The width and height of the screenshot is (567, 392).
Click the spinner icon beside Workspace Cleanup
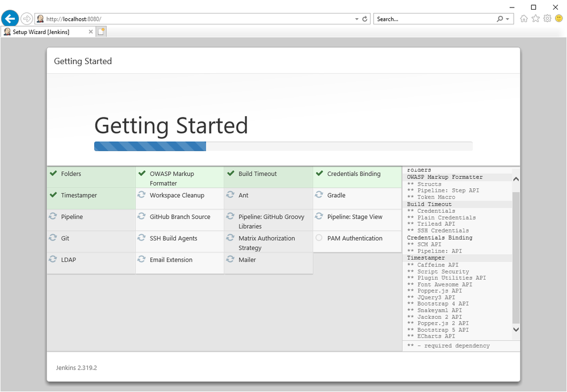click(141, 195)
